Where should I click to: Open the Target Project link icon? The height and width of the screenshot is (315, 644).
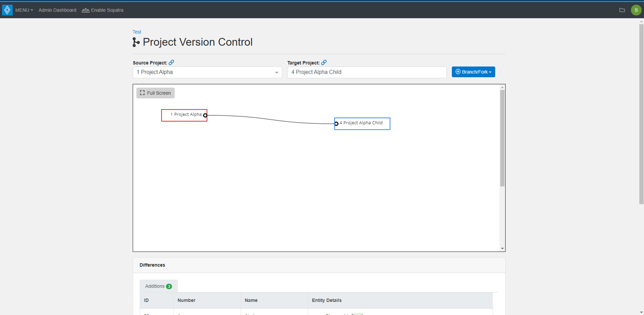pos(324,63)
